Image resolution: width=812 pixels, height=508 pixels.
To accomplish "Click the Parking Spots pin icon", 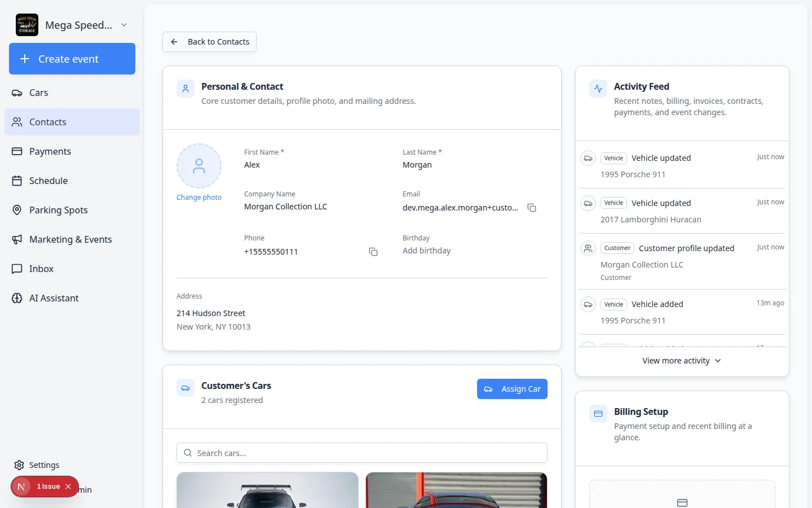I will tap(17, 210).
